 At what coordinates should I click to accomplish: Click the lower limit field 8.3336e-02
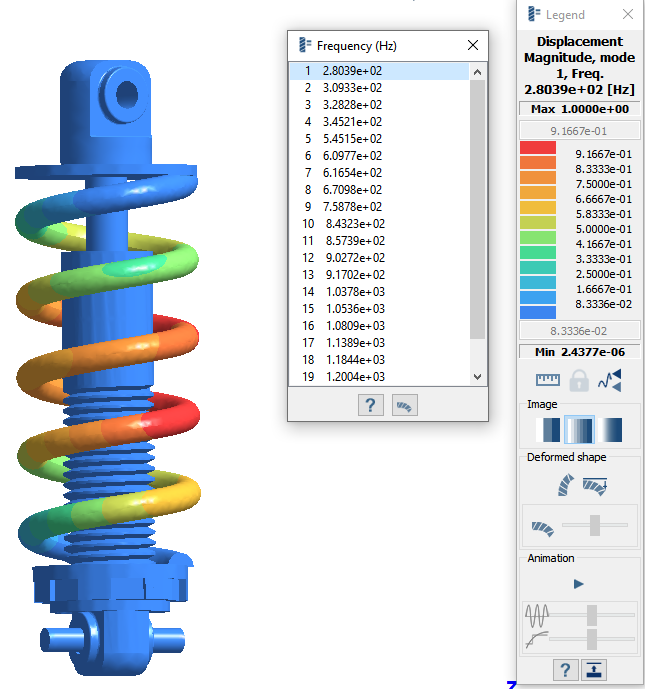point(579,331)
